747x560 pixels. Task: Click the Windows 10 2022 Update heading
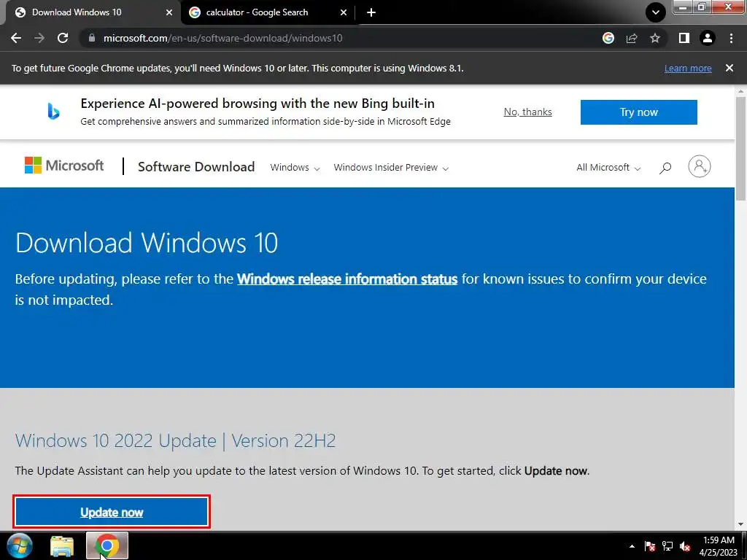click(x=175, y=440)
